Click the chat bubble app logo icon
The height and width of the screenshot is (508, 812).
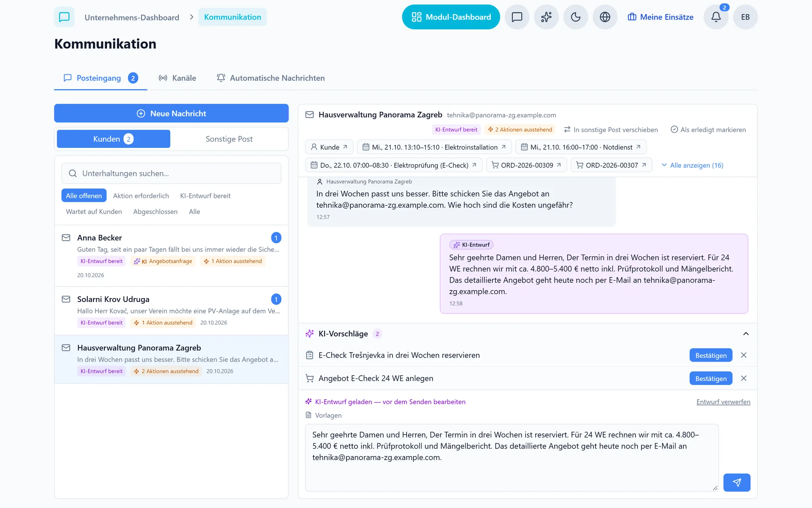pos(64,17)
